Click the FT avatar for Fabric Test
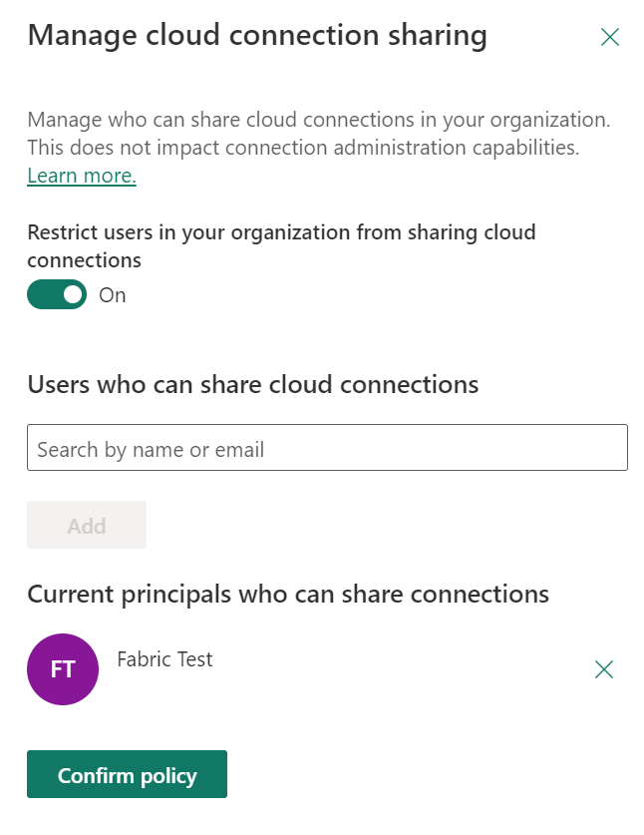 click(x=62, y=669)
